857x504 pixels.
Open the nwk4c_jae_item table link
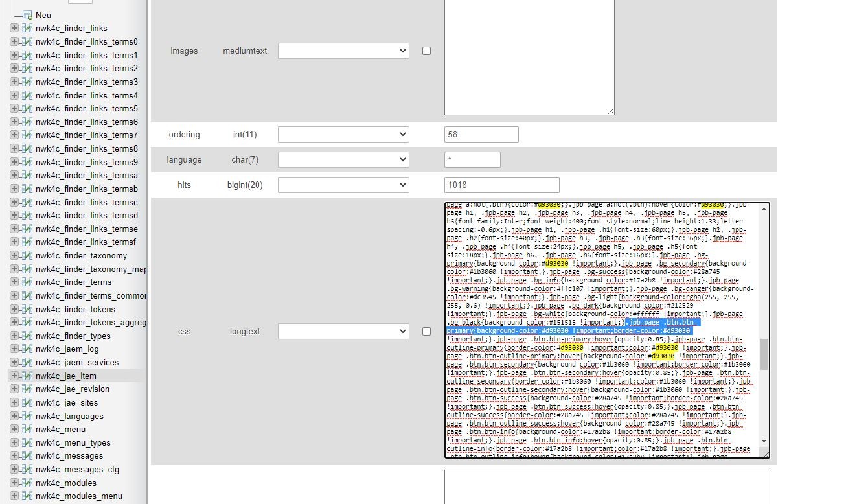tap(66, 376)
